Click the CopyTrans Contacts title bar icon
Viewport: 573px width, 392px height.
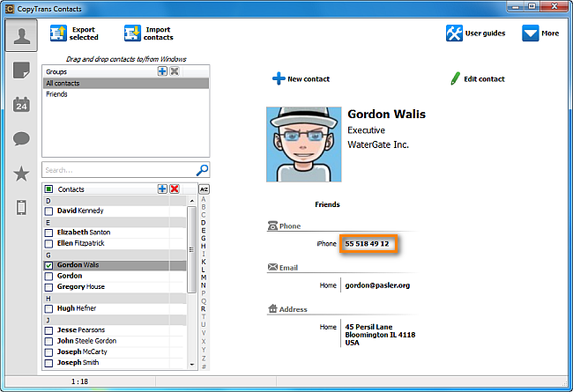point(10,9)
